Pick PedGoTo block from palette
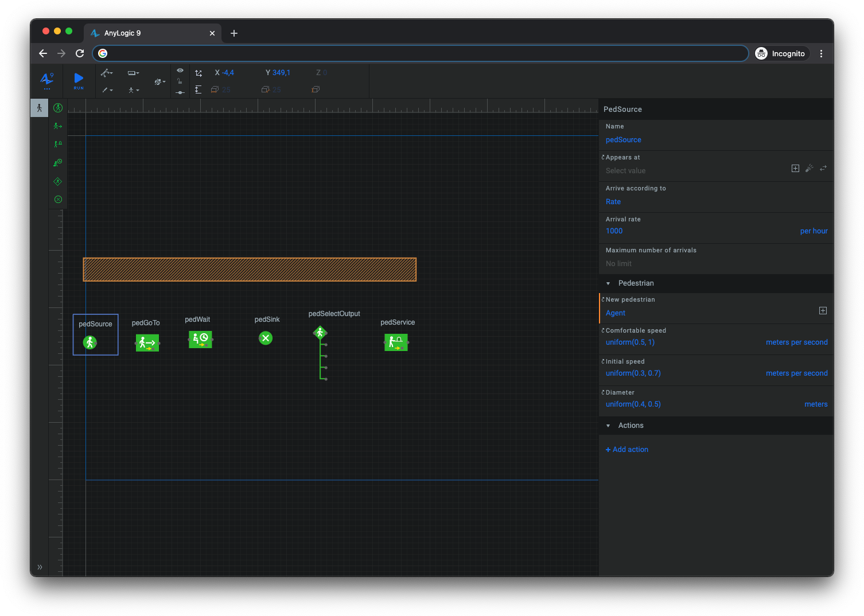The width and height of the screenshot is (864, 616). click(x=58, y=126)
